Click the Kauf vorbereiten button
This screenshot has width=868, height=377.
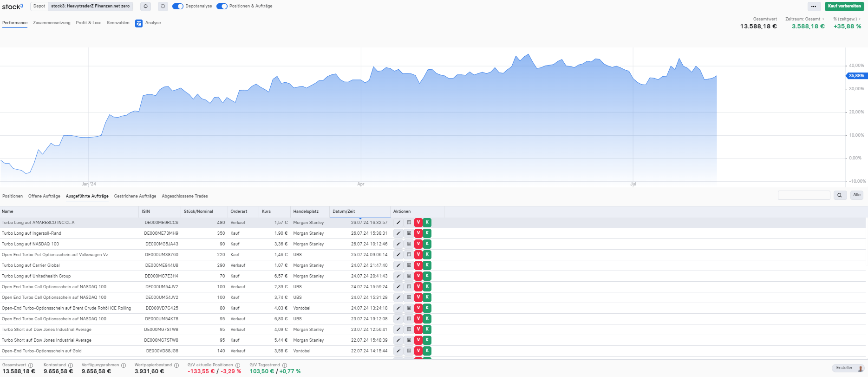[x=844, y=7]
